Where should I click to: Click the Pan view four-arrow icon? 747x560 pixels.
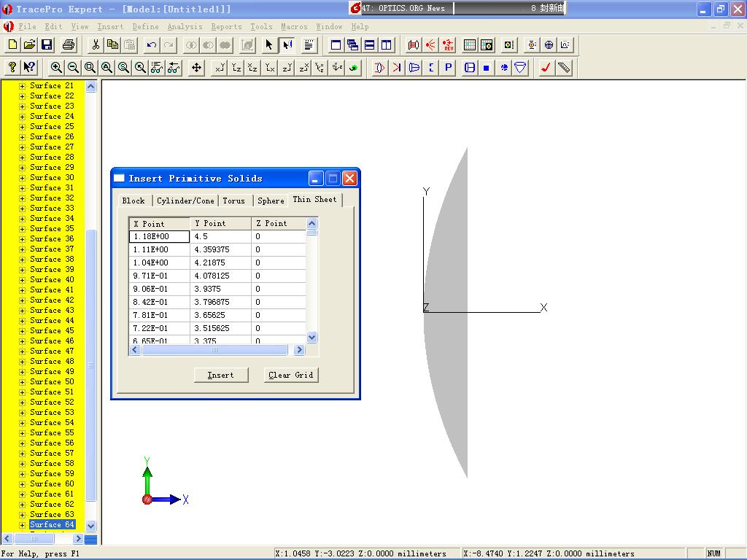196,68
